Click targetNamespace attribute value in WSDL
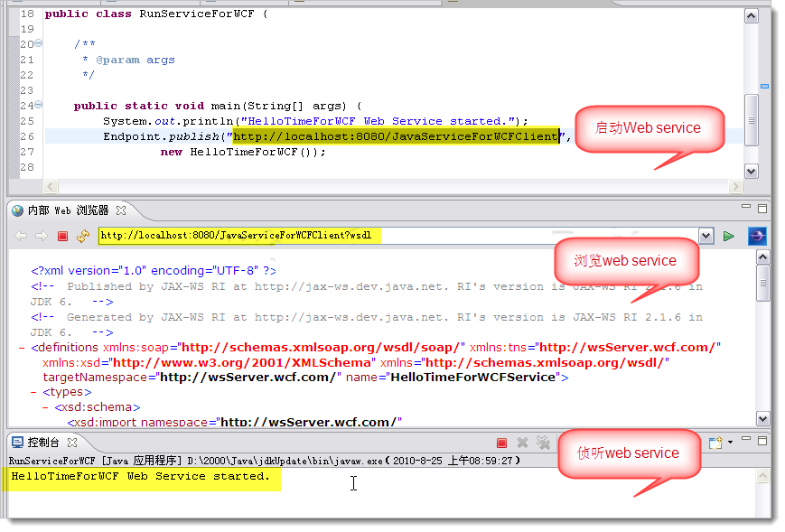 click(248, 378)
